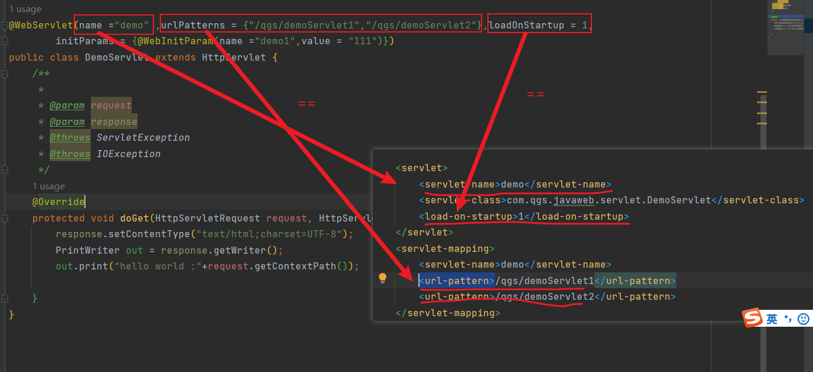Screen dimensions: 813x372
Task: Collapse the Javadoc comment at its /** fold marker
Action: 4,74
